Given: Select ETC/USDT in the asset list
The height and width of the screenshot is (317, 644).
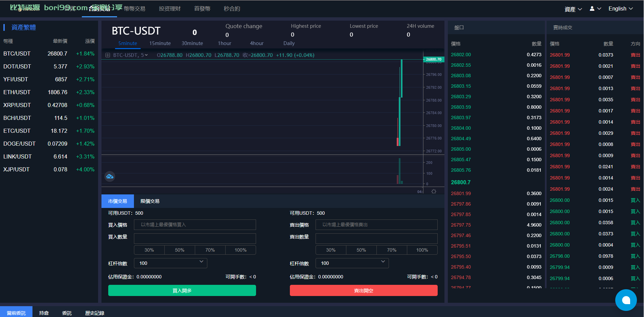Looking at the screenshot, I should (49, 131).
